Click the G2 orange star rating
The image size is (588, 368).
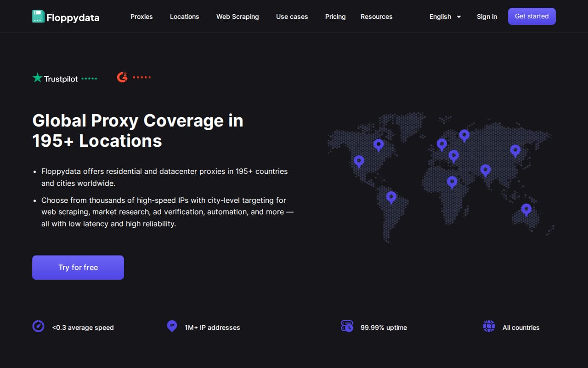[x=141, y=77]
